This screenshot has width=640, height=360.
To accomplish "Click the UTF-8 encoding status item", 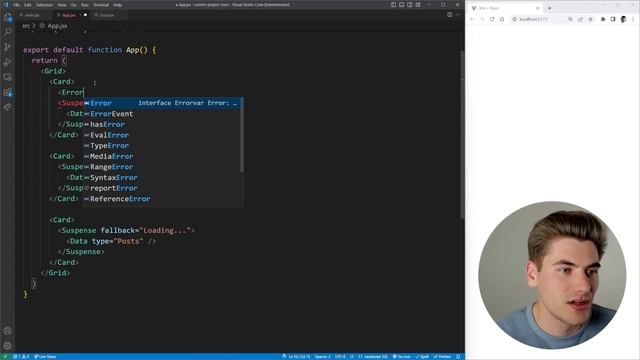I will [340, 356].
